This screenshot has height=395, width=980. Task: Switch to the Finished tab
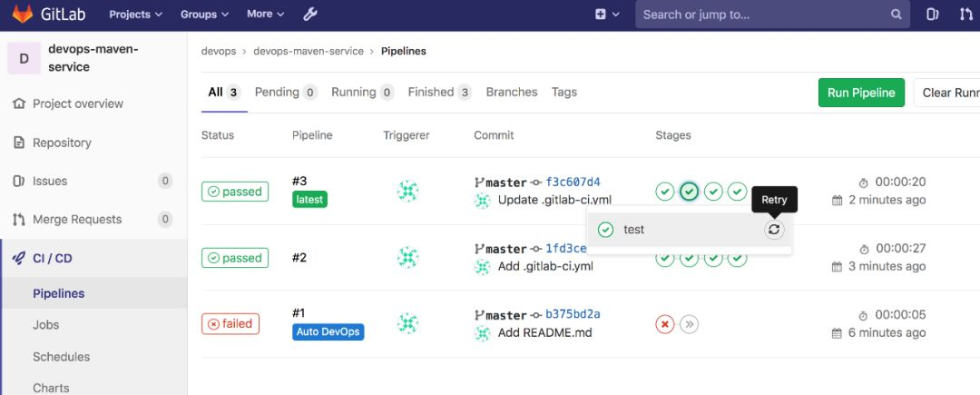[440, 93]
